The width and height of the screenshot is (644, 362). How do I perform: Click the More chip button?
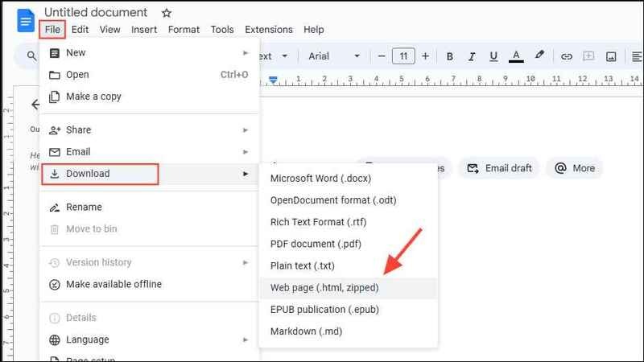point(575,168)
